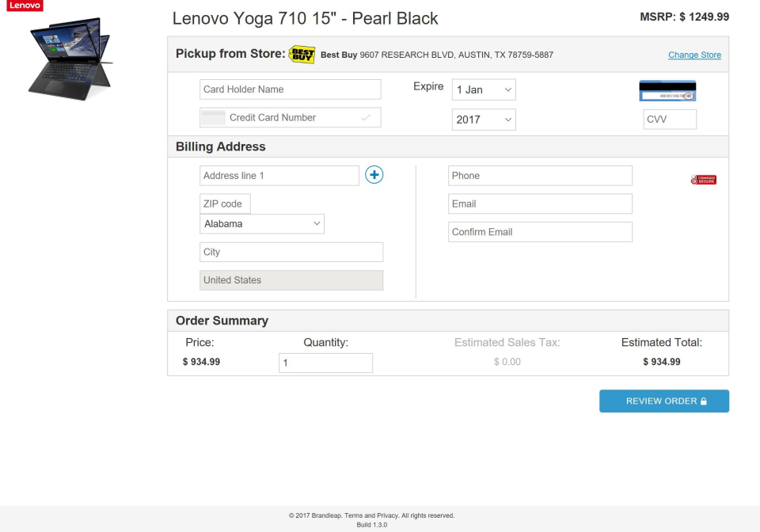
Task: Click the Review Order button
Action: [x=664, y=401]
